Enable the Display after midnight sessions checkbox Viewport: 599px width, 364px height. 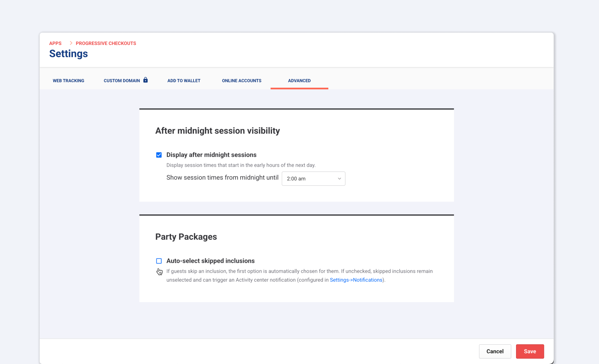tap(159, 155)
